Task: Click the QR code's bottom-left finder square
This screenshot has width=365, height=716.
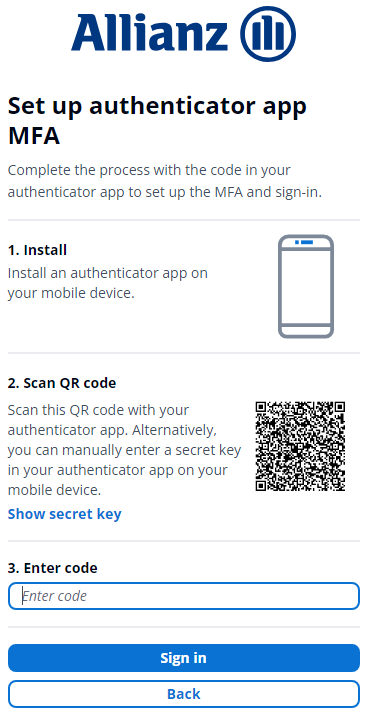Action: point(262,484)
